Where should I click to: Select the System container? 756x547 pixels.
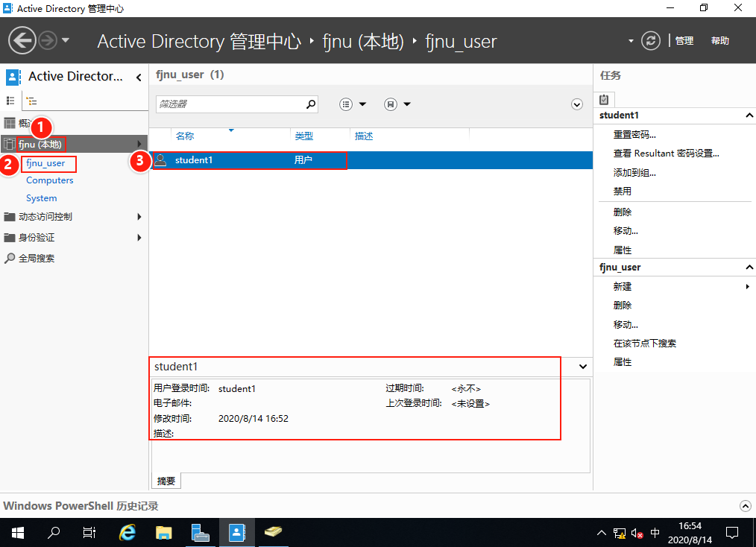(x=42, y=198)
